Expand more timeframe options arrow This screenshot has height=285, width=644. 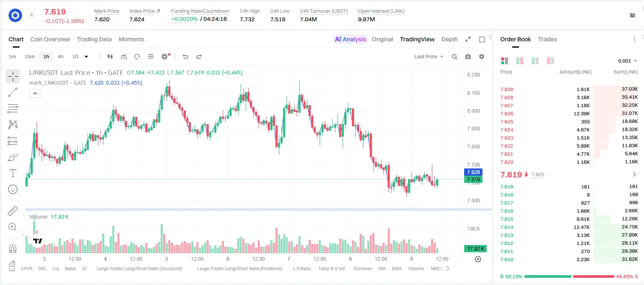(86, 57)
